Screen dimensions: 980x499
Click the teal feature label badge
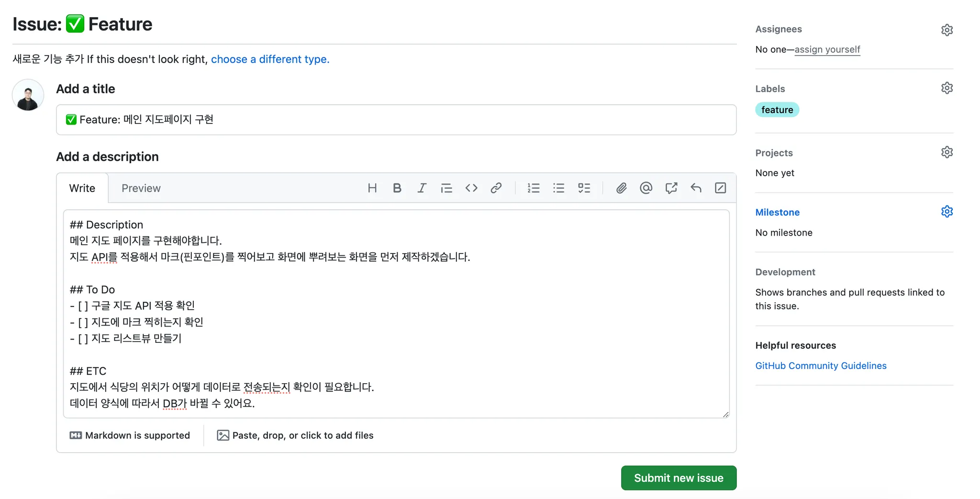click(777, 110)
